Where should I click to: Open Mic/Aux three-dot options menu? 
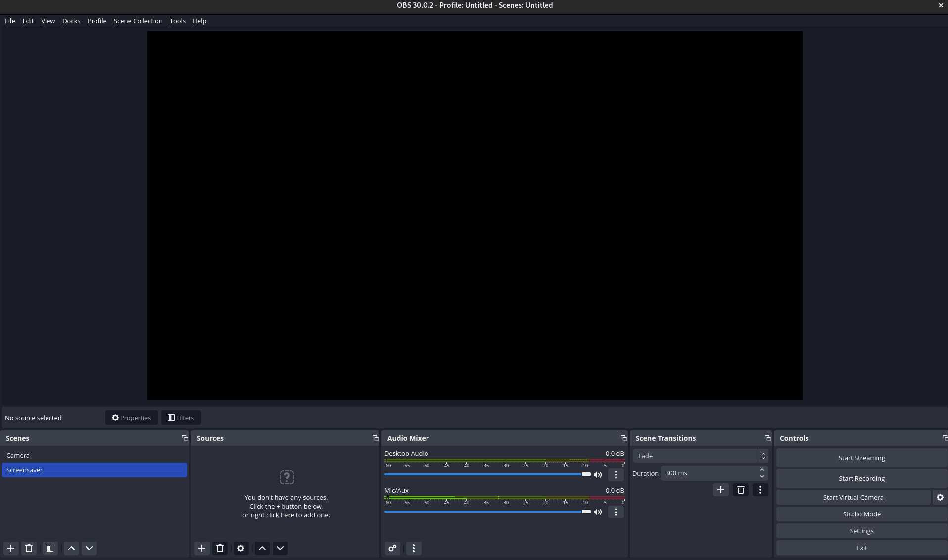pyautogui.click(x=616, y=512)
